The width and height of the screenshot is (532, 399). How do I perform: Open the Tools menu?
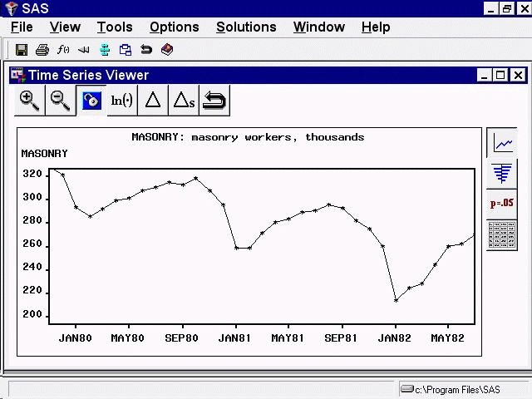pos(115,27)
